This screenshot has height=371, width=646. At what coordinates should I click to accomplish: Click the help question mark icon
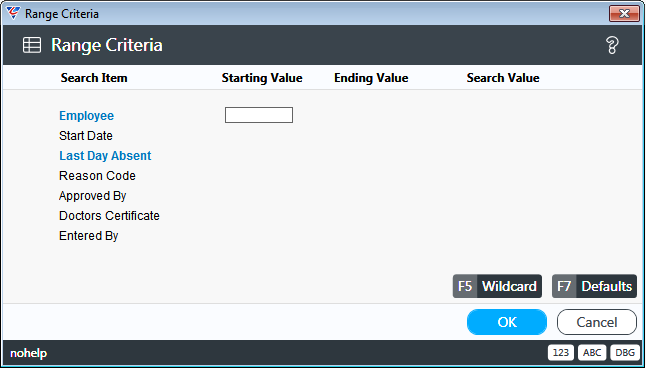pos(612,45)
